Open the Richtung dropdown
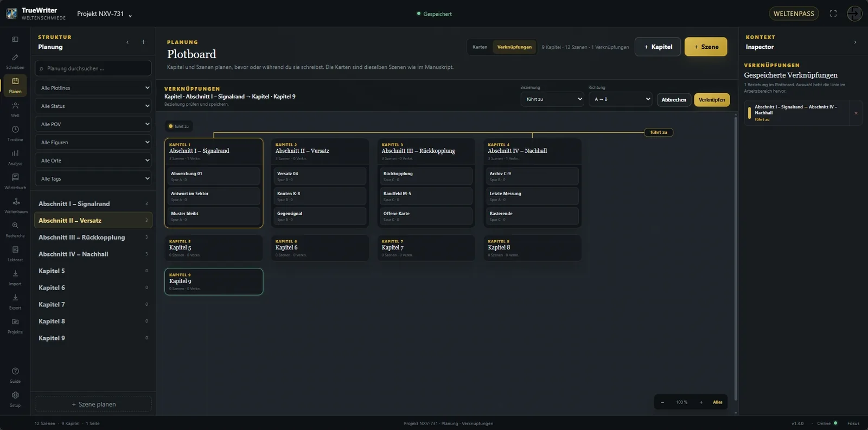The width and height of the screenshot is (868, 430). click(620, 99)
